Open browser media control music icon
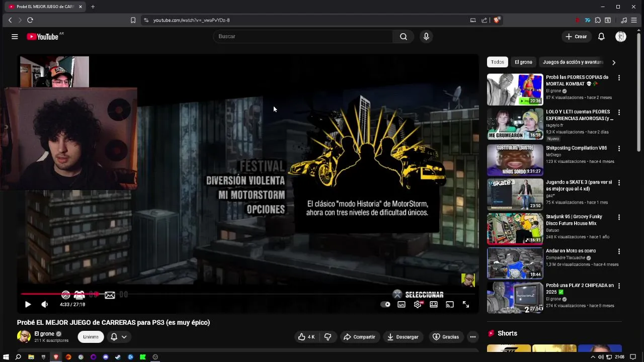 pos(624,20)
